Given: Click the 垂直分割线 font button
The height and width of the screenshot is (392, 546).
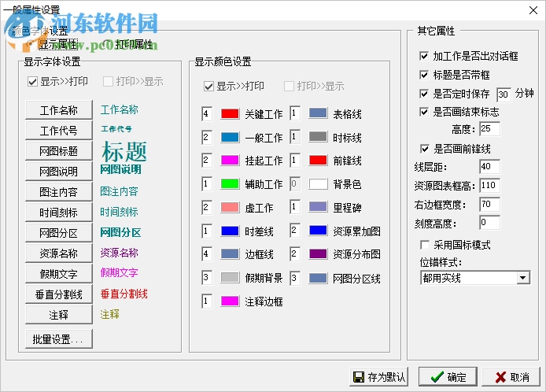Looking at the screenshot, I should click(59, 294).
